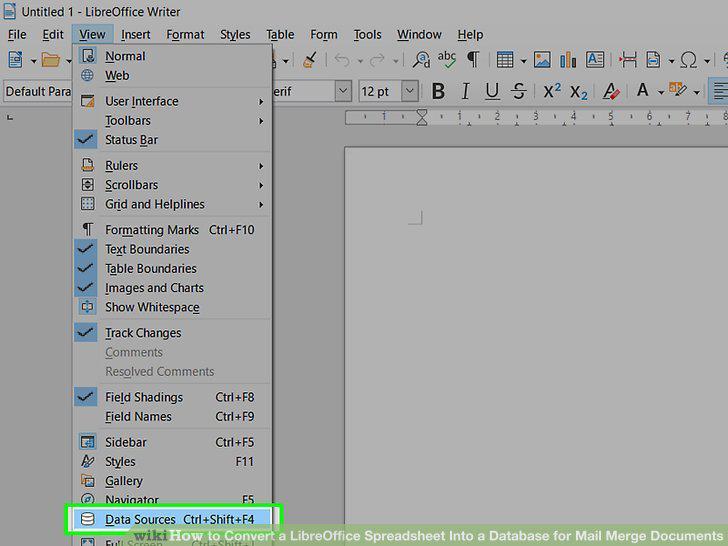Toggle Text Boundaries in View menu

point(172,249)
